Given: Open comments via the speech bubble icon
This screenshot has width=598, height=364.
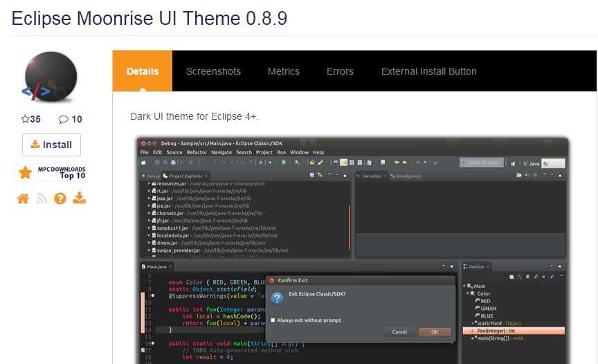Looking at the screenshot, I should (x=63, y=119).
